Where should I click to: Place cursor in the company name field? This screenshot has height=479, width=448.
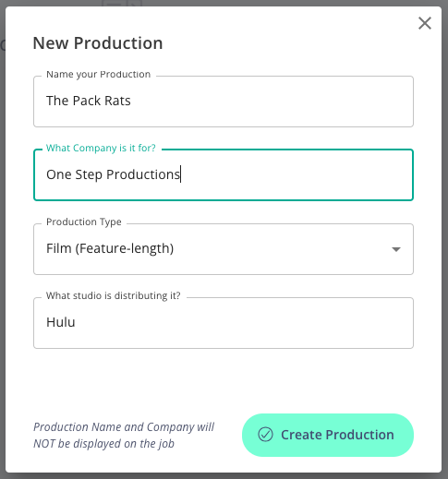pos(224,174)
